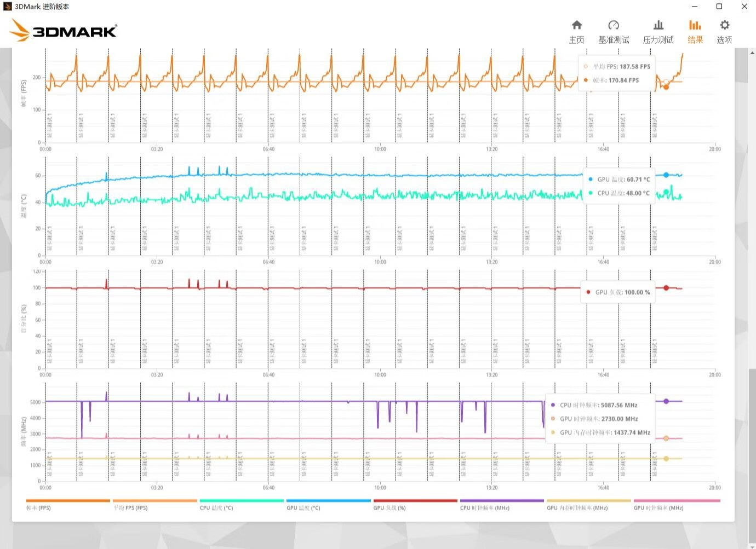Click the 3DMark app icon in title bar

[x=7, y=7]
